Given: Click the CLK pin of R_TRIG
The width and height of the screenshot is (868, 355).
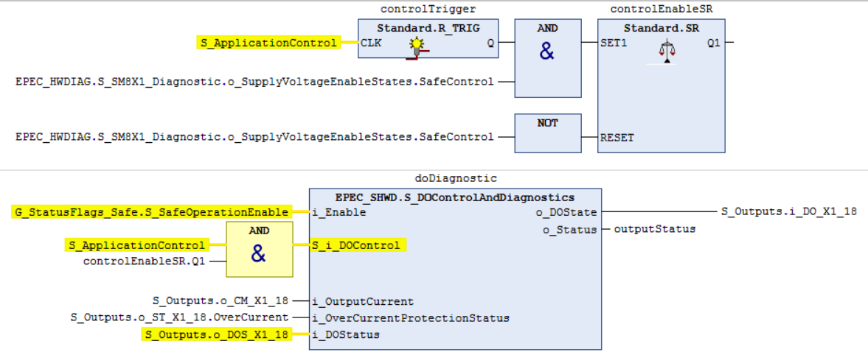Looking at the screenshot, I should pos(370,42).
